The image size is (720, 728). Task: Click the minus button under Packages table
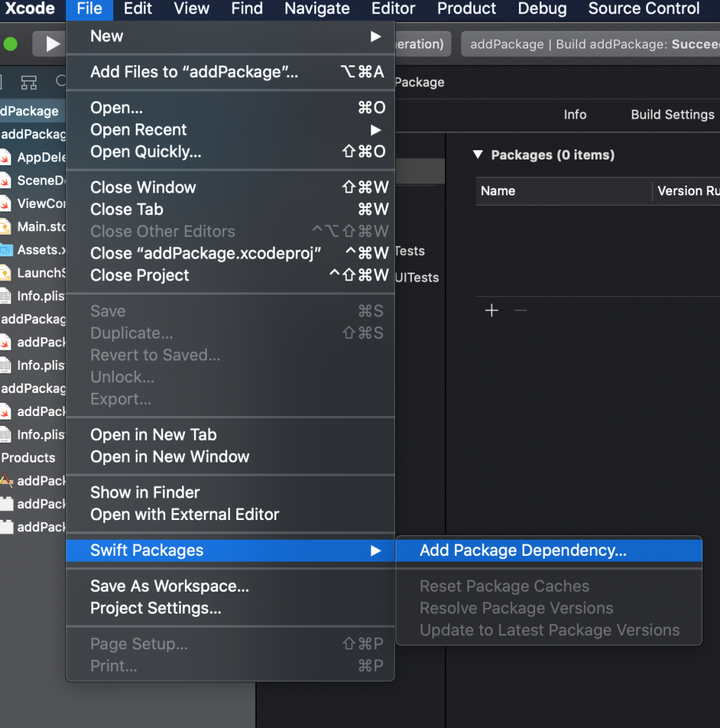[521, 310]
